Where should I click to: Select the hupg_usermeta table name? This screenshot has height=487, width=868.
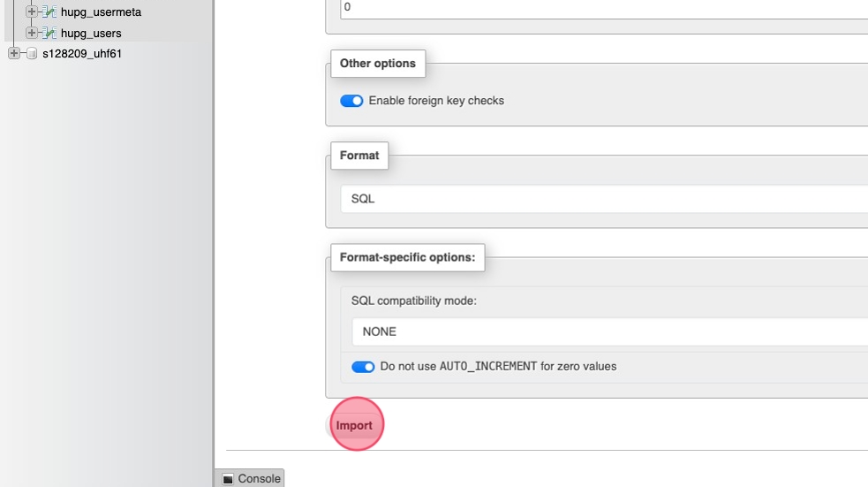click(101, 12)
